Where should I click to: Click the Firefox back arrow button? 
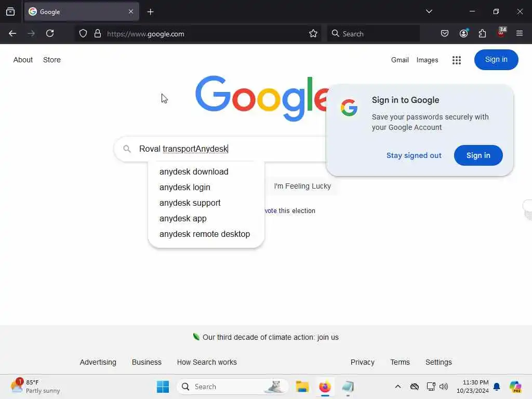12,34
